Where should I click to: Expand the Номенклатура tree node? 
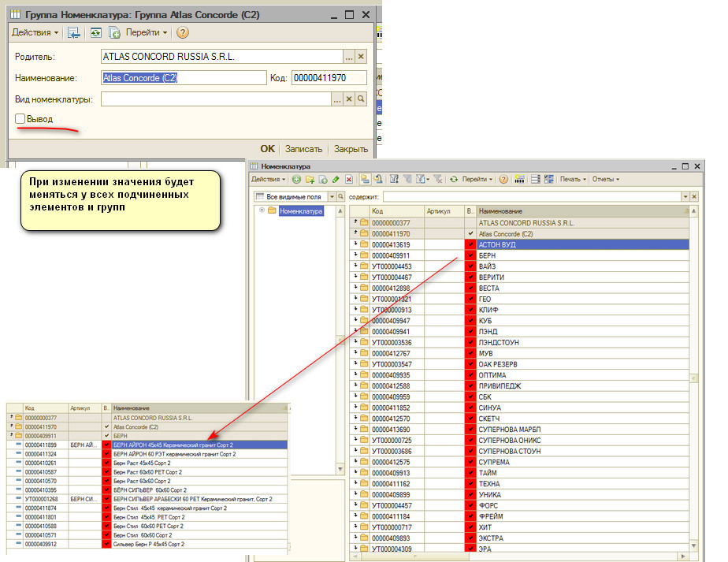pyautogui.click(x=262, y=210)
